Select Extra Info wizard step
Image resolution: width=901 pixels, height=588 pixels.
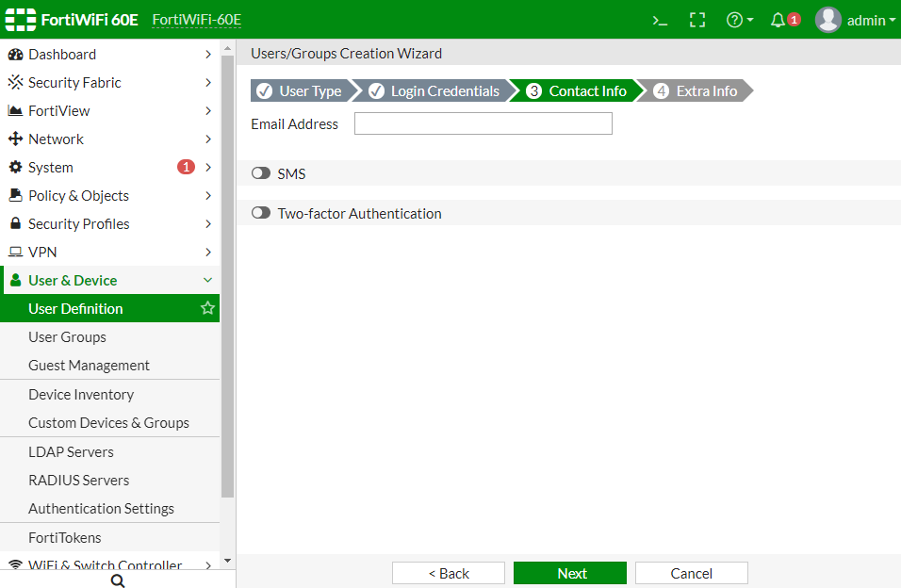tap(696, 90)
